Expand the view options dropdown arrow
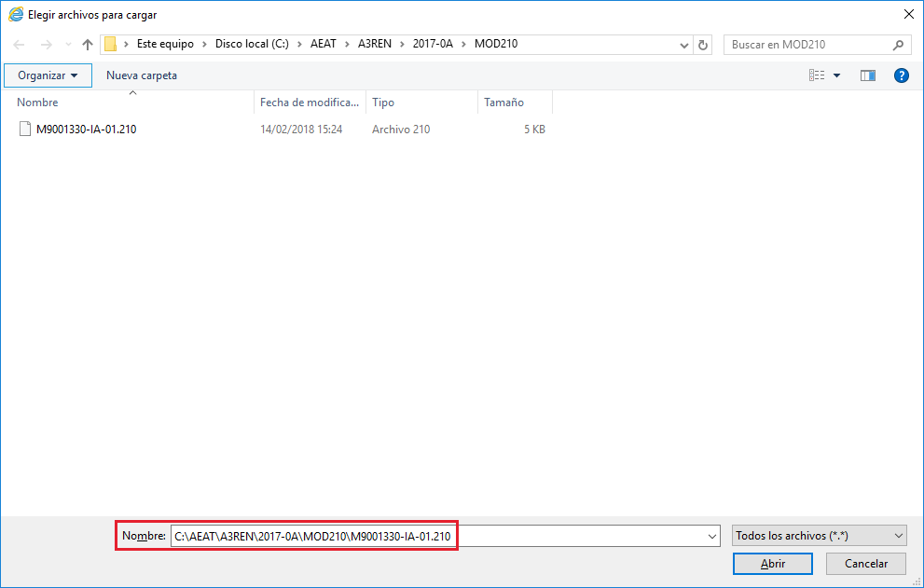This screenshot has width=924, height=588. 836,75
